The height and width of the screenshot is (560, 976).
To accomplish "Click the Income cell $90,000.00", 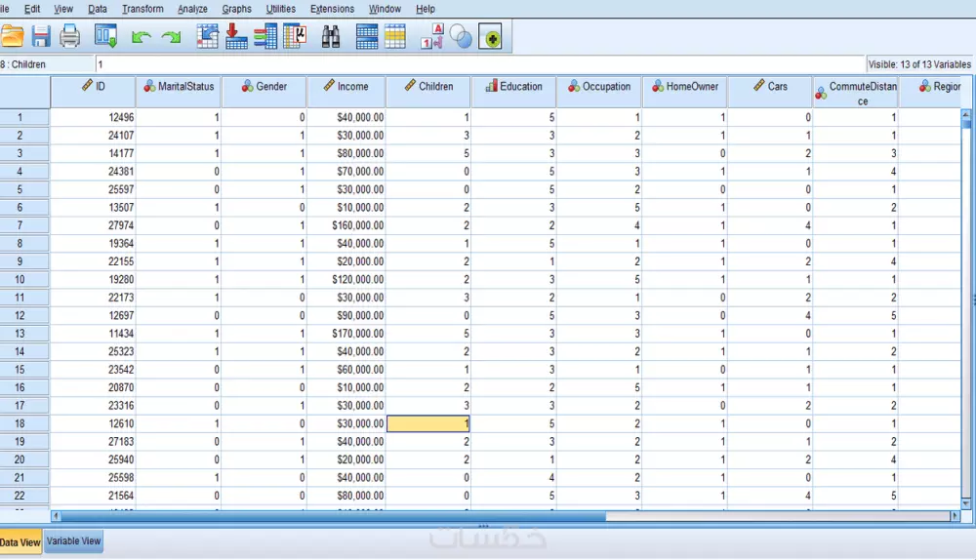I will tap(346, 315).
